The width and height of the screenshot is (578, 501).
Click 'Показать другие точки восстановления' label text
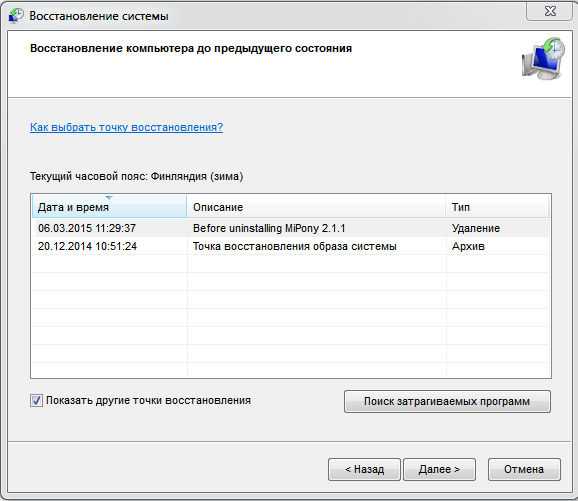pyautogui.click(x=148, y=400)
